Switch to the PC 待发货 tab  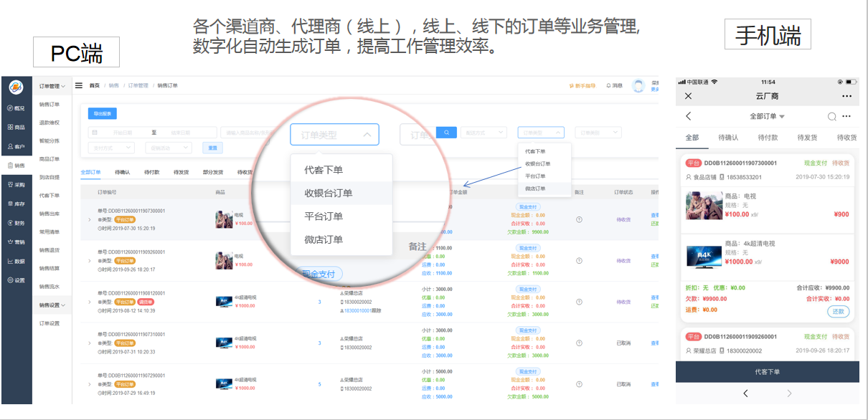point(182,172)
